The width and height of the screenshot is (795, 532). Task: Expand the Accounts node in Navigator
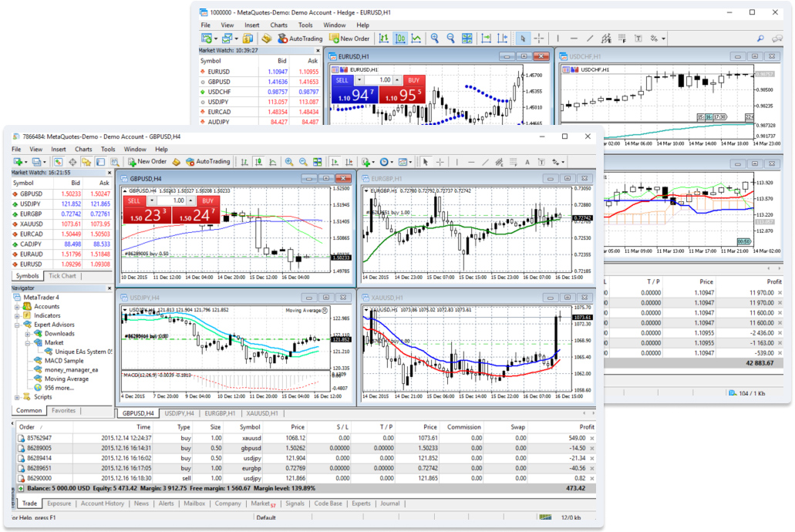click(x=16, y=306)
